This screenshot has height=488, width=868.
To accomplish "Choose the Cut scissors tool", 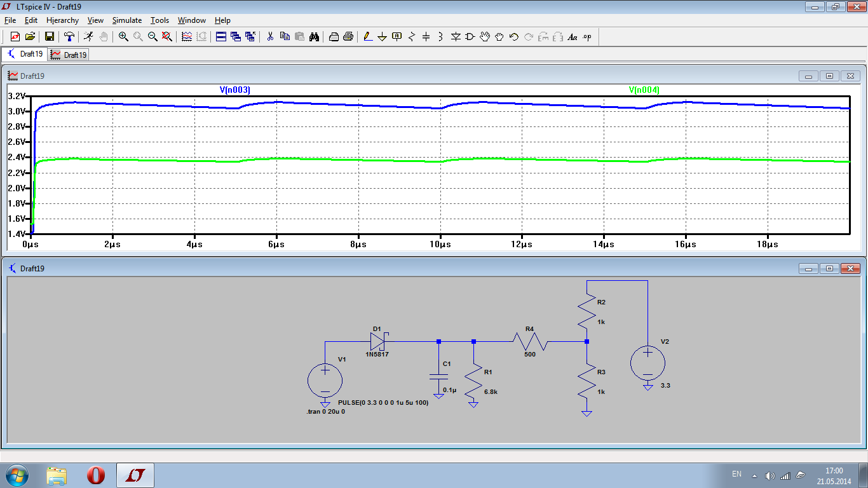I will pos(270,37).
